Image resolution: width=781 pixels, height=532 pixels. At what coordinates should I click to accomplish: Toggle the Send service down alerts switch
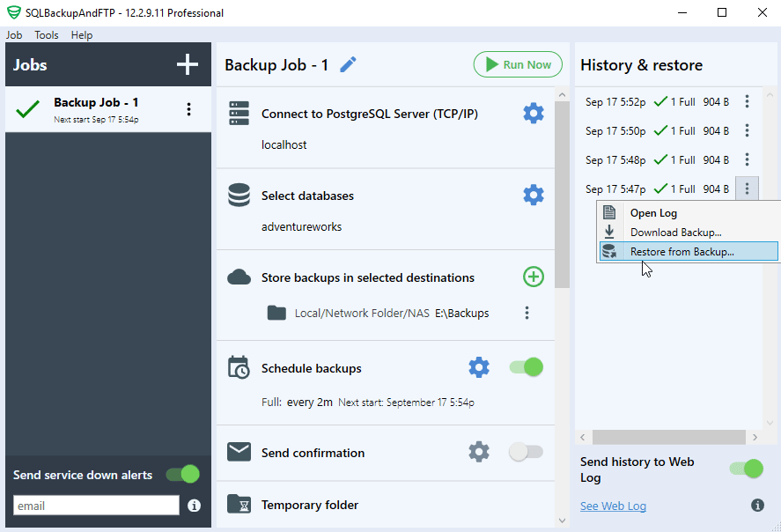(182, 474)
